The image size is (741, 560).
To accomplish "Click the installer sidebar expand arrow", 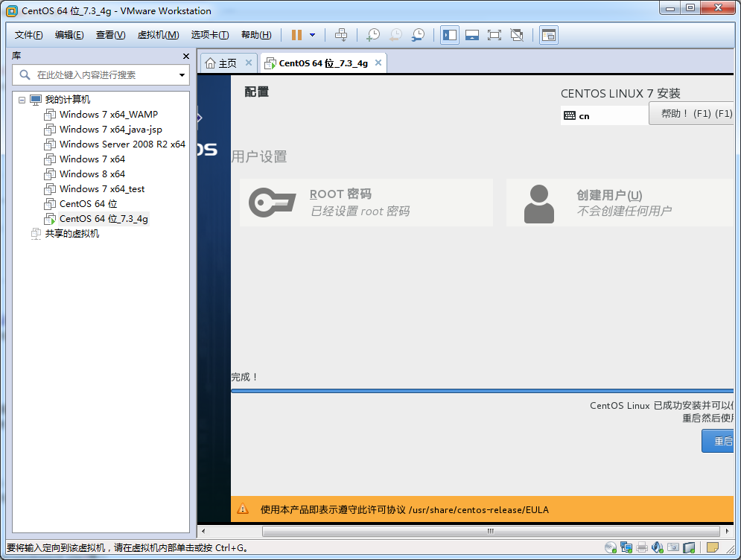I will click(x=200, y=118).
